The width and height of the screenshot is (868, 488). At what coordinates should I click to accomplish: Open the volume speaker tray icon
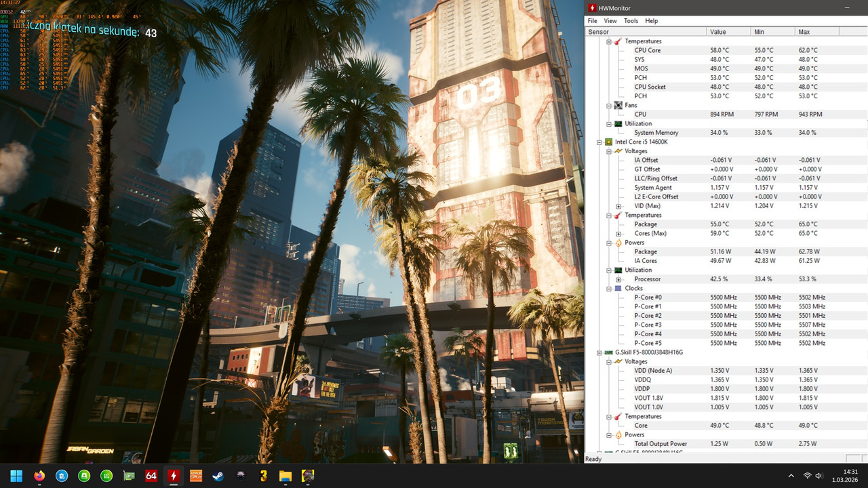point(819,476)
